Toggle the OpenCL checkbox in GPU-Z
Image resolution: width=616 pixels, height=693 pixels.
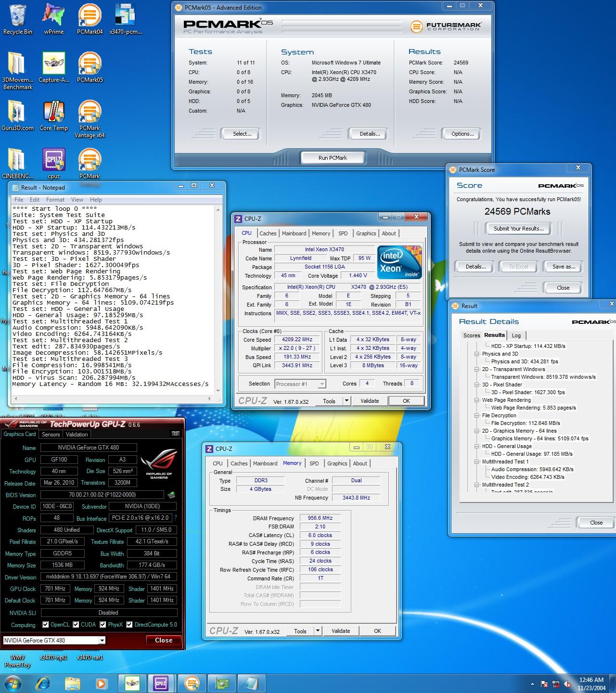pyautogui.click(x=46, y=625)
